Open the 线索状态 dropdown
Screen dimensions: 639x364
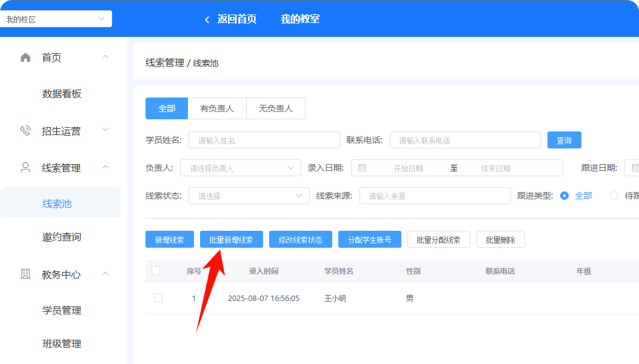pos(249,196)
